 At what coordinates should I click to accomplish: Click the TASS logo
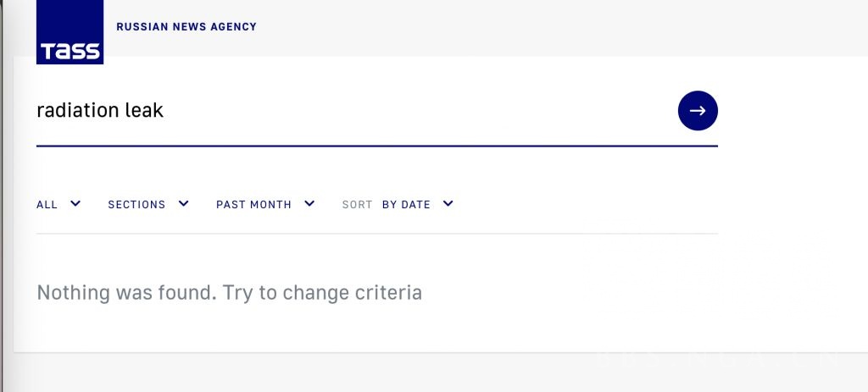(x=70, y=34)
